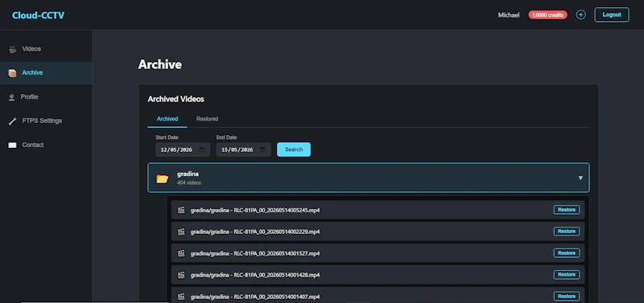Click the End Date field 15/05/2026
The height and width of the screenshot is (303, 644).
[x=244, y=149]
